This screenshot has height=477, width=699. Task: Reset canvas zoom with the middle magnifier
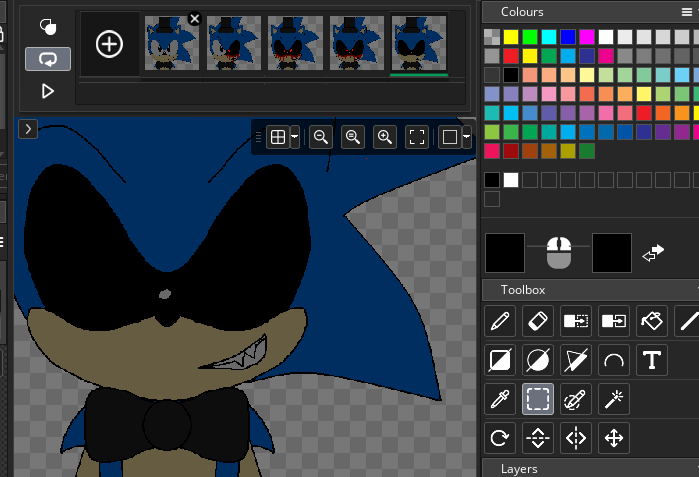pyautogui.click(x=353, y=137)
